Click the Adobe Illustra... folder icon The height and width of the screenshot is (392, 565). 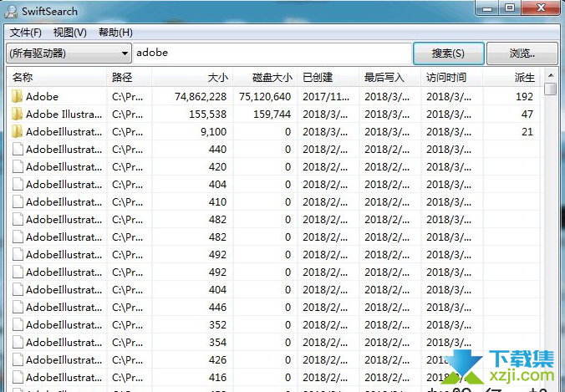coord(17,115)
